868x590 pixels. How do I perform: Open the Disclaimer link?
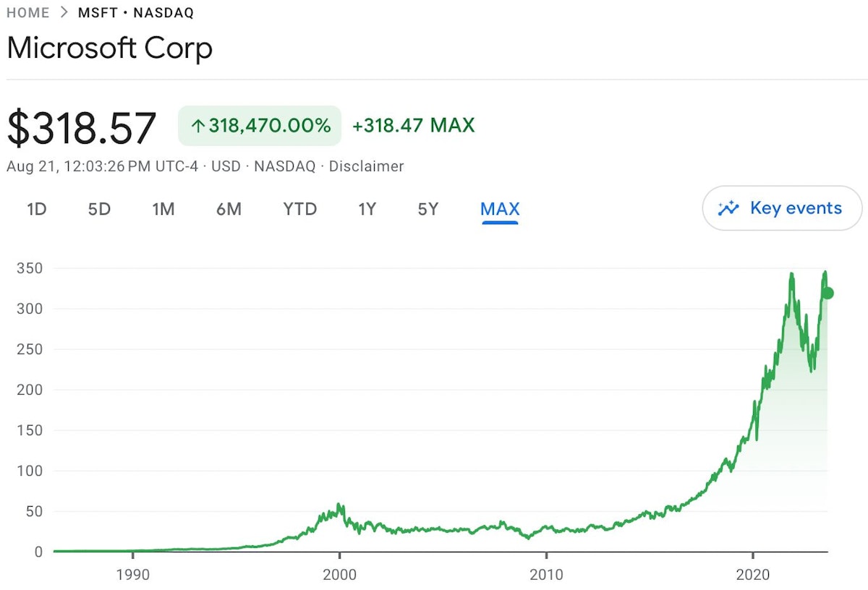click(366, 166)
